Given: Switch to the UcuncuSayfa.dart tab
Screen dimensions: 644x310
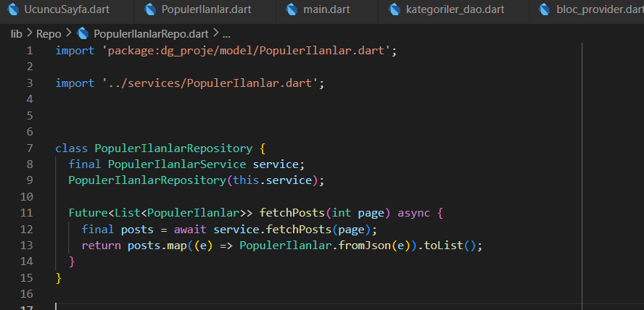Looking at the screenshot, I should coord(67,9).
